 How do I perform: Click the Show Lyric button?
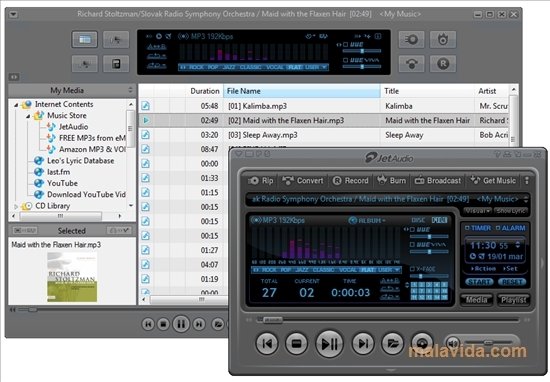(511, 210)
